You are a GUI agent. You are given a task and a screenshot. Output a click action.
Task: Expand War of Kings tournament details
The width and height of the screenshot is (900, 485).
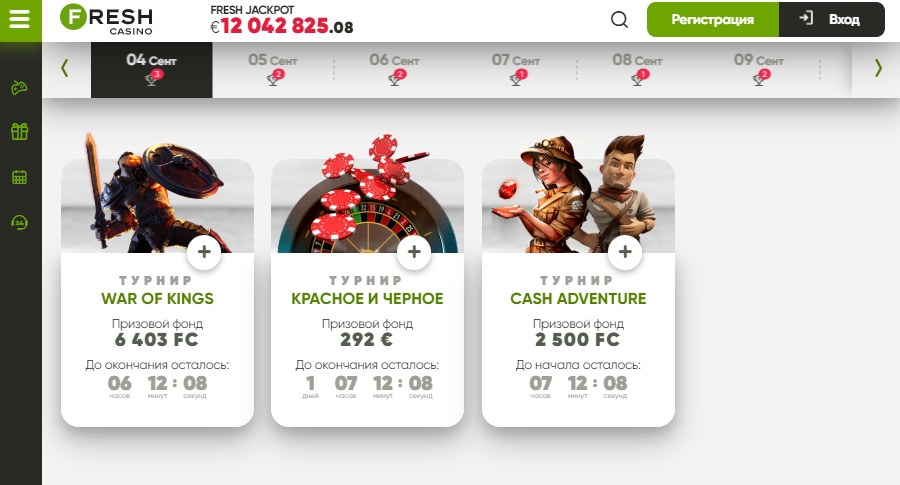point(204,252)
